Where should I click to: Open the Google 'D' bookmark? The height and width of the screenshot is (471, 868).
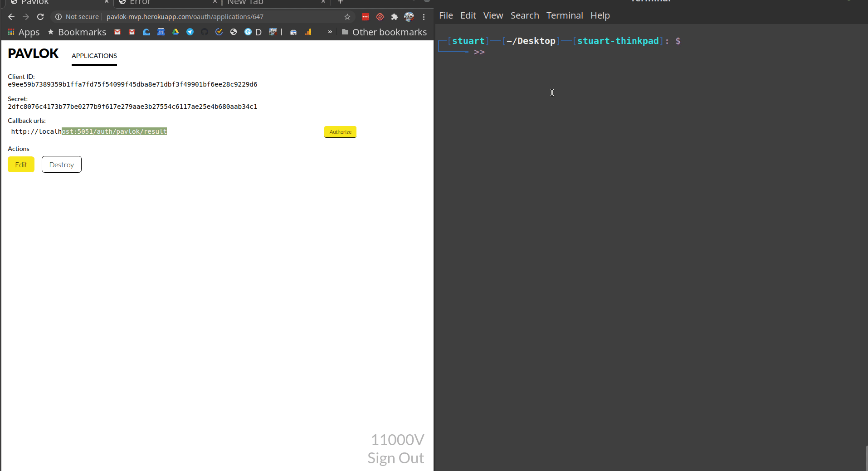pyautogui.click(x=253, y=32)
